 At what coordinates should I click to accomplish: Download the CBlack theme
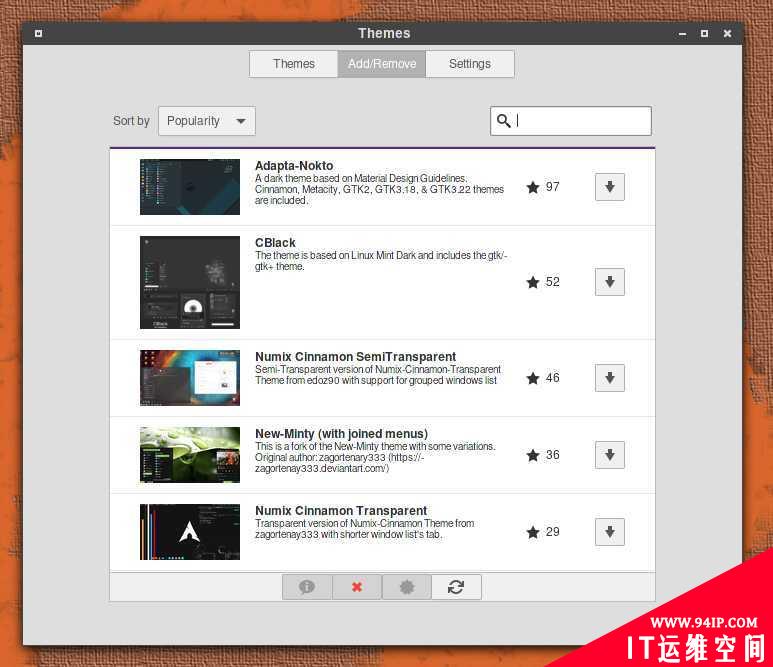(x=610, y=282)
